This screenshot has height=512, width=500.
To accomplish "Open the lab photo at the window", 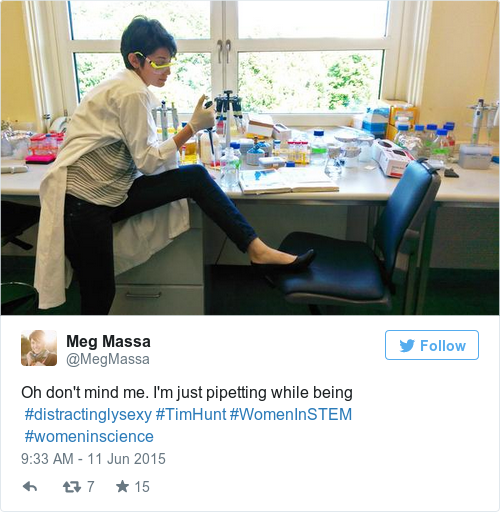I will click(x=250, y=158).
